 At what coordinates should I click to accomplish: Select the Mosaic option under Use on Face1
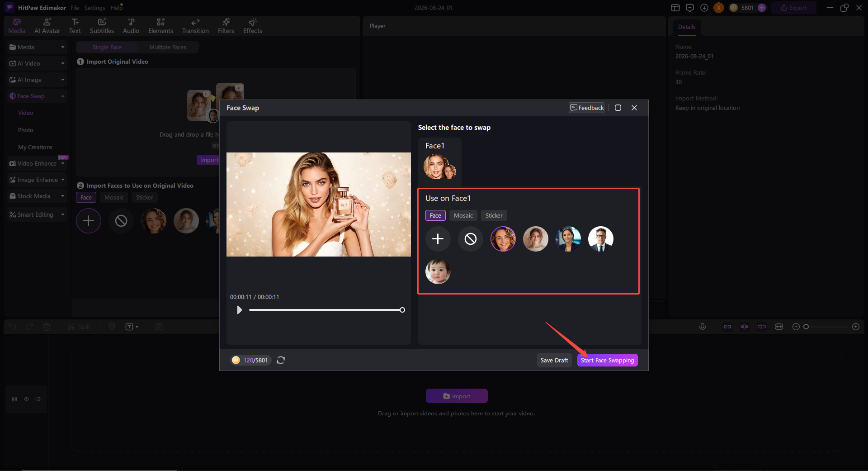coord(463,215)
